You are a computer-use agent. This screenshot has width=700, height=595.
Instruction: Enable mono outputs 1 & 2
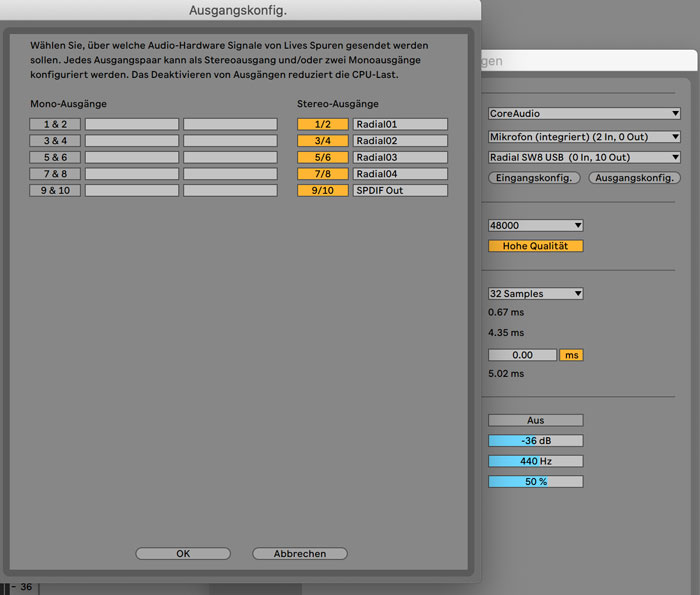pos(55,124)
